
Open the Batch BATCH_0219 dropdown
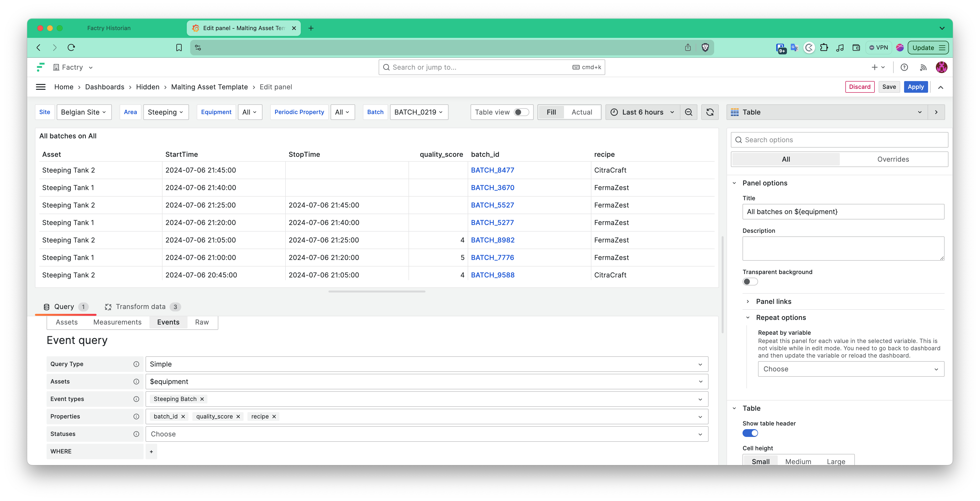(x=419, y=112)
